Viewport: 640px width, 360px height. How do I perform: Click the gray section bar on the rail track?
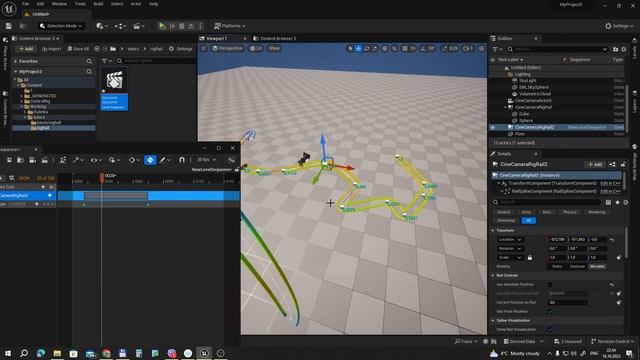(x=116, y=196)
